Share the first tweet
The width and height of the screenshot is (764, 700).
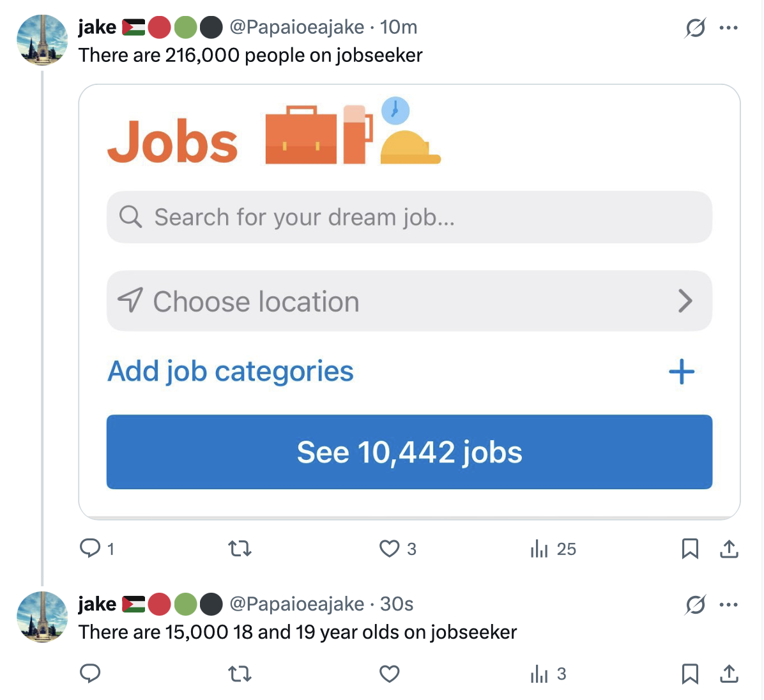click(729, 549)
